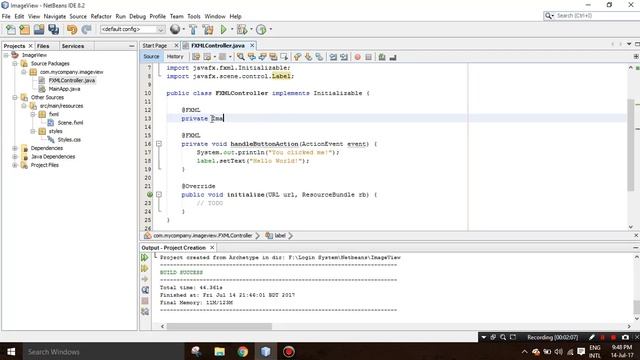Open the dropdown arrow next to Run Project
Image resolution: width=640 pixels, height=360 pixels.
tap(232, 29)
